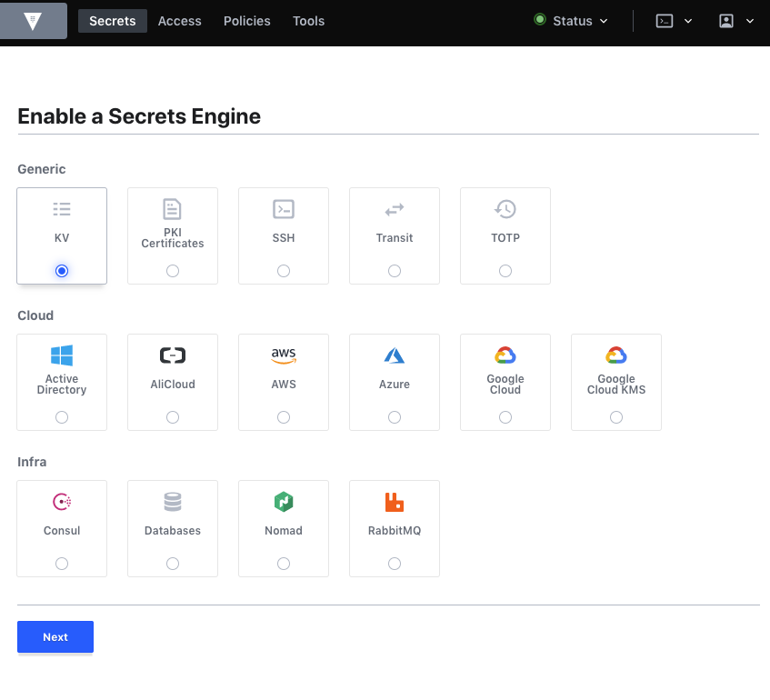Click the Databases label text
This screenshot has height=700, width=770.
coord(173,531)
